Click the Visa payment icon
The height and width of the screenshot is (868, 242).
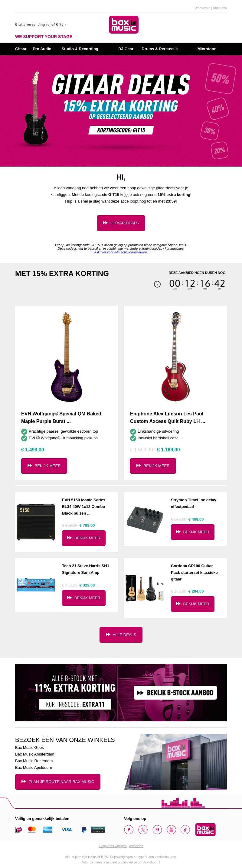click(x=66, y=829)
